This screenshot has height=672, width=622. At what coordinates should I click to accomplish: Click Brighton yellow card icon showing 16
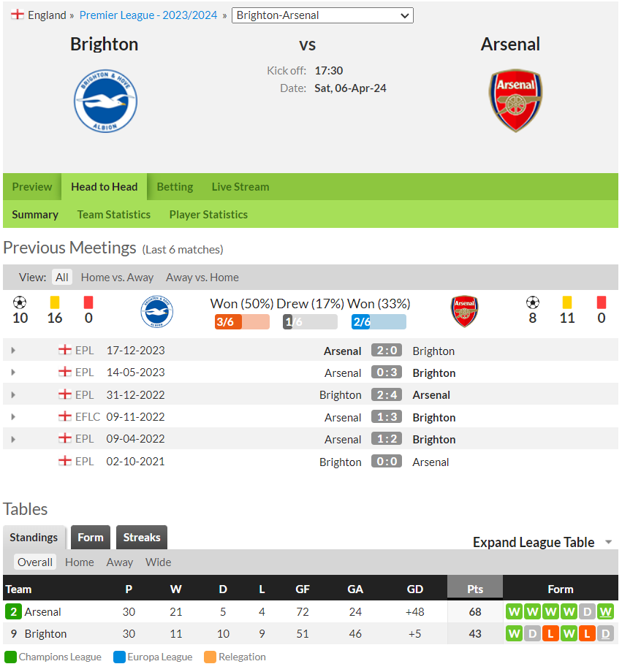pos(55,302)
